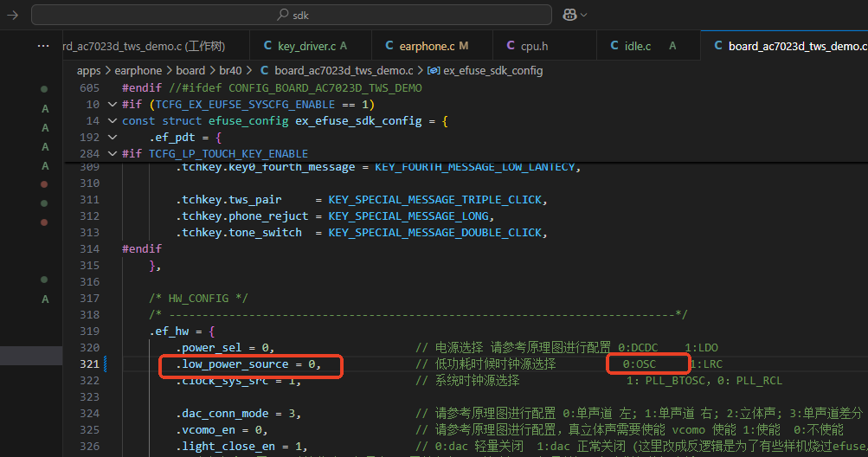The image size is (868, 457).
Task: Click the .vcomo_en = 0 code line
Action: pyautogui.click(x=222, y=430)
